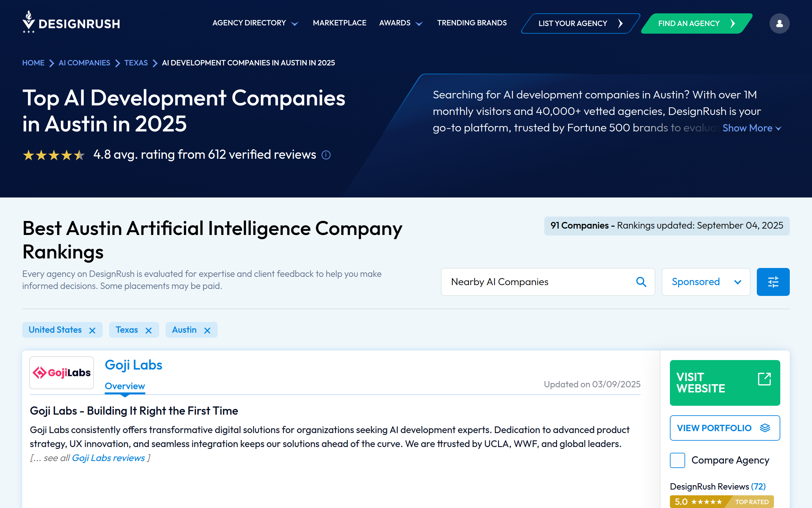Check the Compare Agency checkbox
812x508 pixels.
point(677,460)
